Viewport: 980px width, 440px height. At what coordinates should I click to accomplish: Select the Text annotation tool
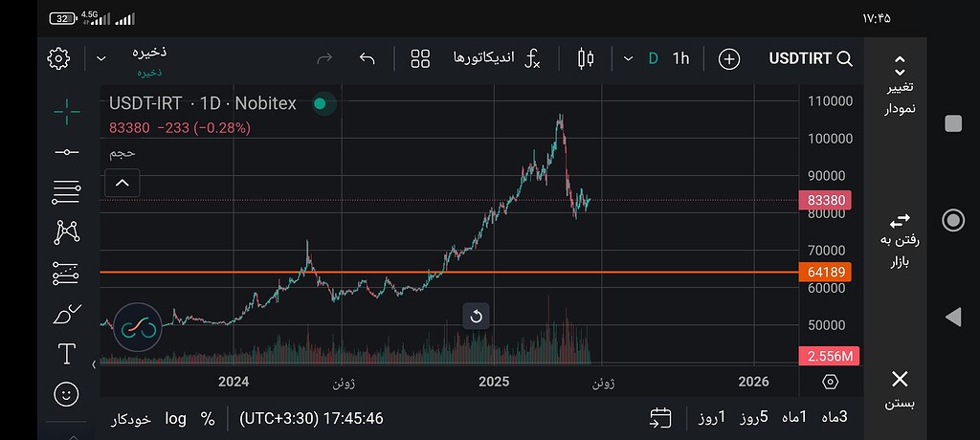[66, 354]
